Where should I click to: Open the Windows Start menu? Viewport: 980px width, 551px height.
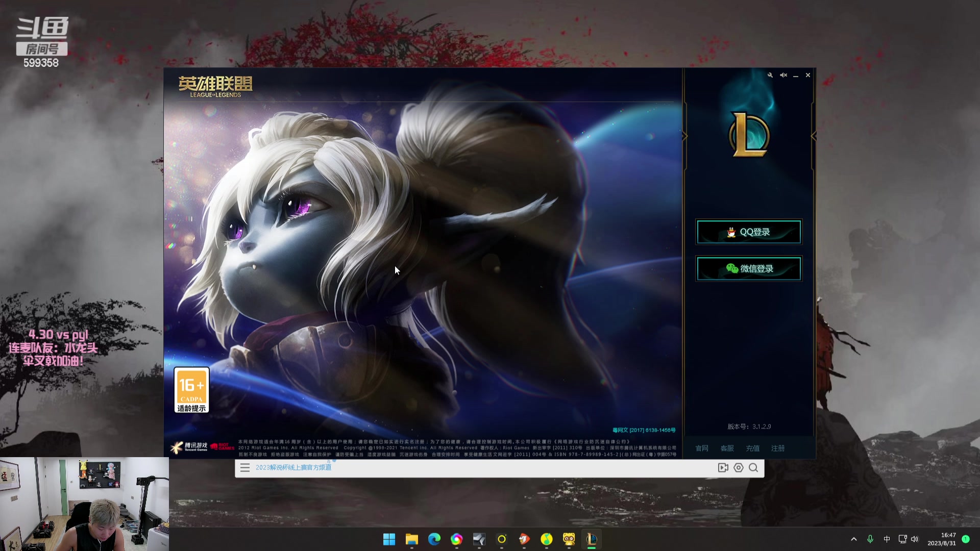[x=389, y=539]
